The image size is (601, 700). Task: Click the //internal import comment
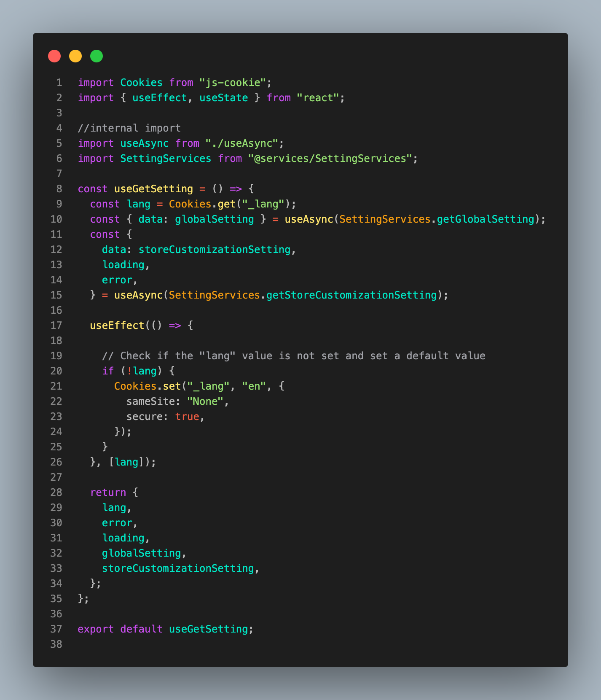coord(129,128)
